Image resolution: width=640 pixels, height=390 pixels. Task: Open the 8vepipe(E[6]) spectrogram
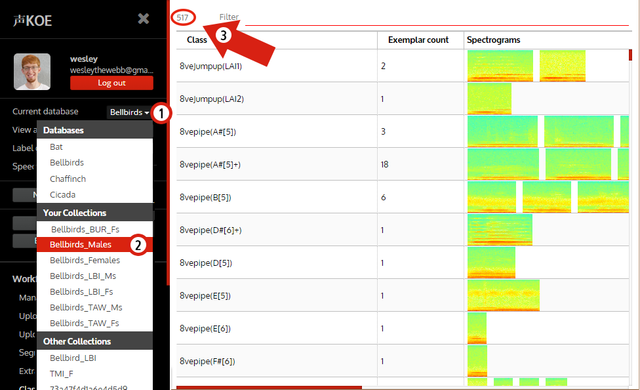477,328
